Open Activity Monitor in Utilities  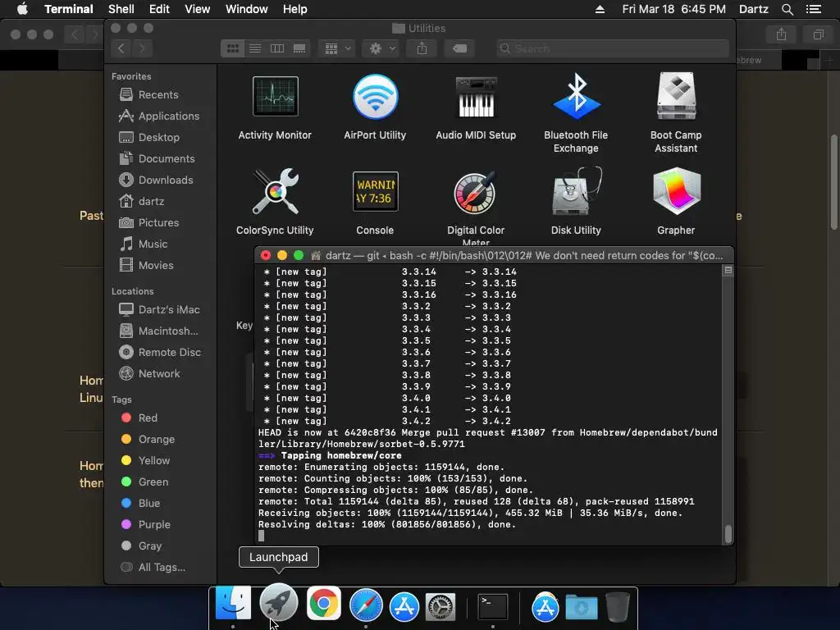point(276,97)
